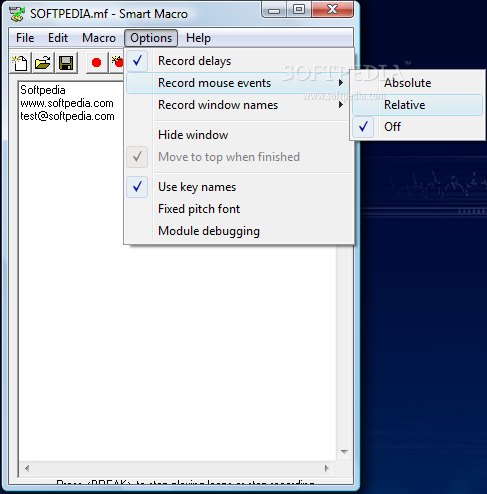Enable the Module debugging option

(239, 231)
